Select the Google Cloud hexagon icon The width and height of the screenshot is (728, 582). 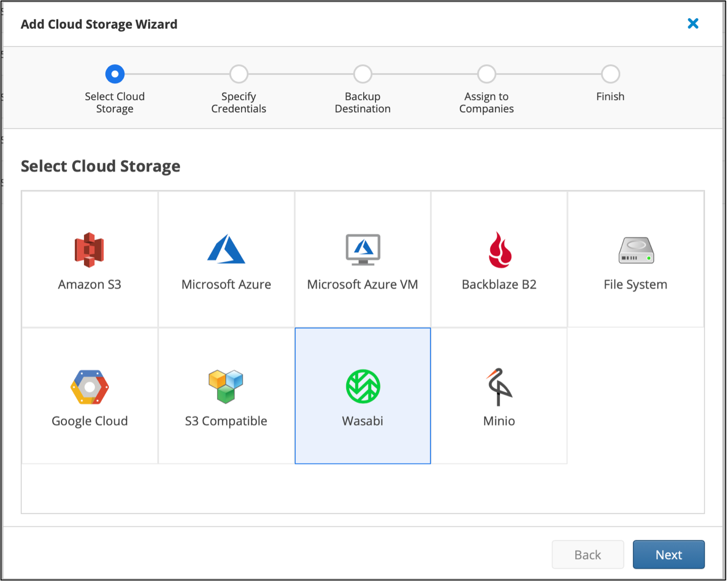pyautogui.click(x=90, y=387)
